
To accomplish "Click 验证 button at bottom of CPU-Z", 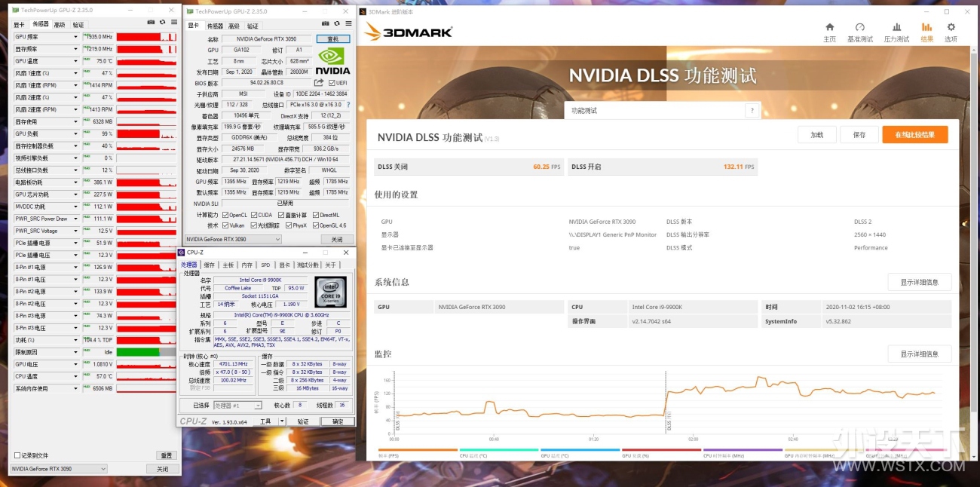I will [303, 421].
